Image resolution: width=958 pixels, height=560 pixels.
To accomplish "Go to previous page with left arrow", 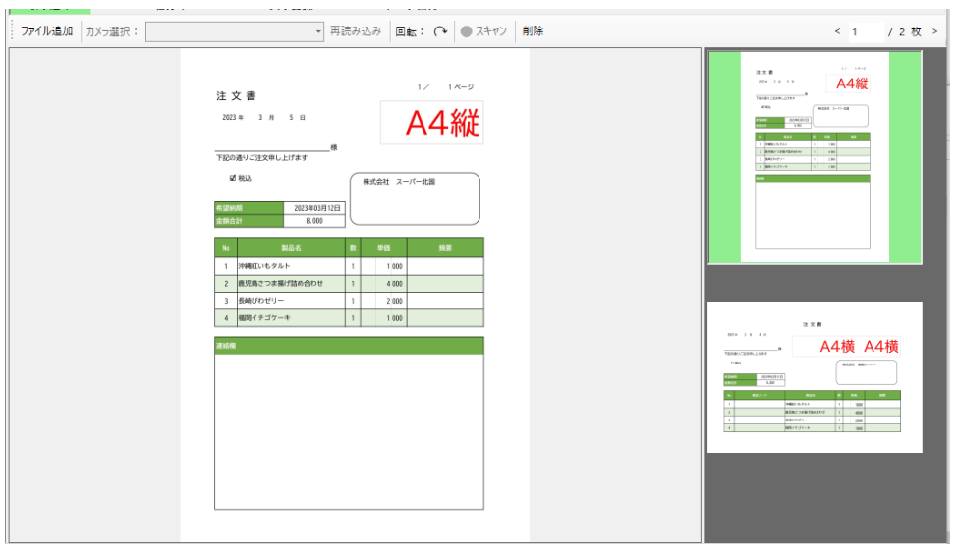I will click(837, 32).
